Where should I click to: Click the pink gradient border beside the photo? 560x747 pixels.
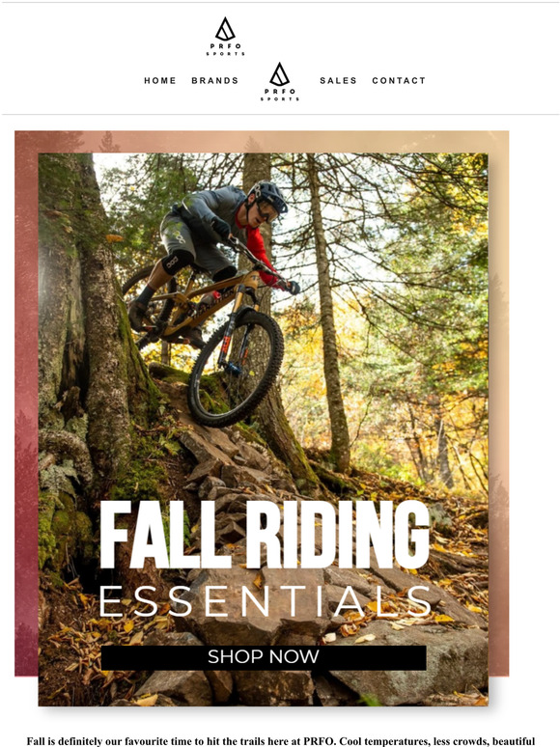pyautogui.click(x=26, y=405)
